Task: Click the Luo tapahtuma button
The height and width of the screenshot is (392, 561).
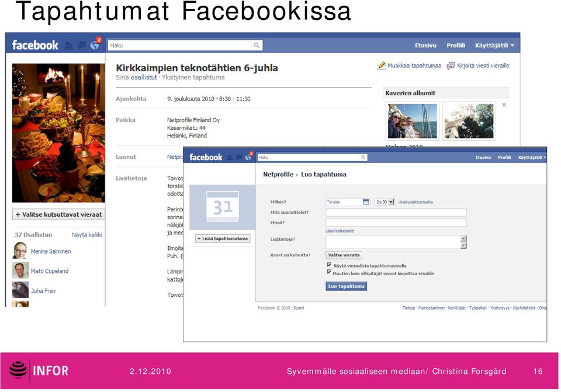Action: click(346, 286)
